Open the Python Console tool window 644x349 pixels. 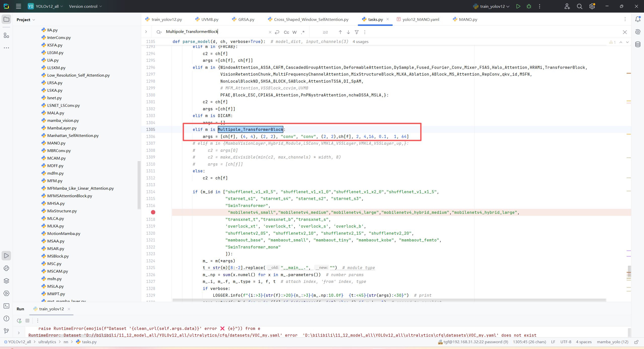pyautogui.click(x=7, y=268)
